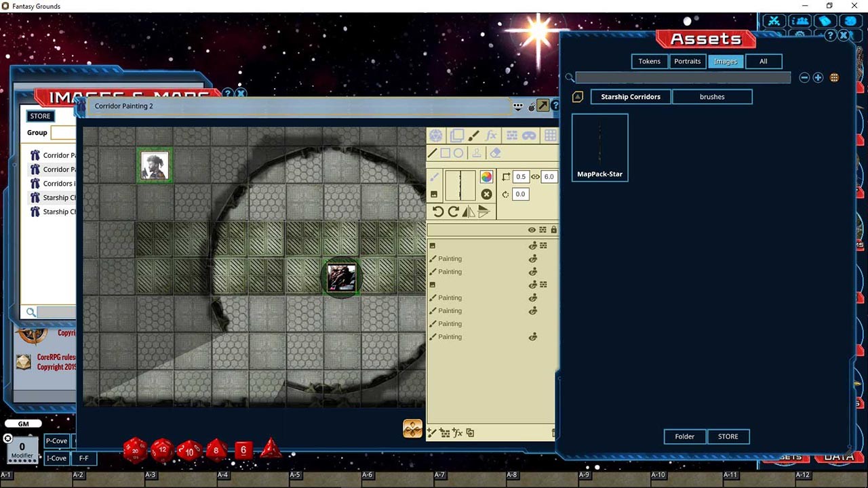Toggle the mask tool icon
Image resolution: width=868 pixels, height=488 pixels.
529,136
